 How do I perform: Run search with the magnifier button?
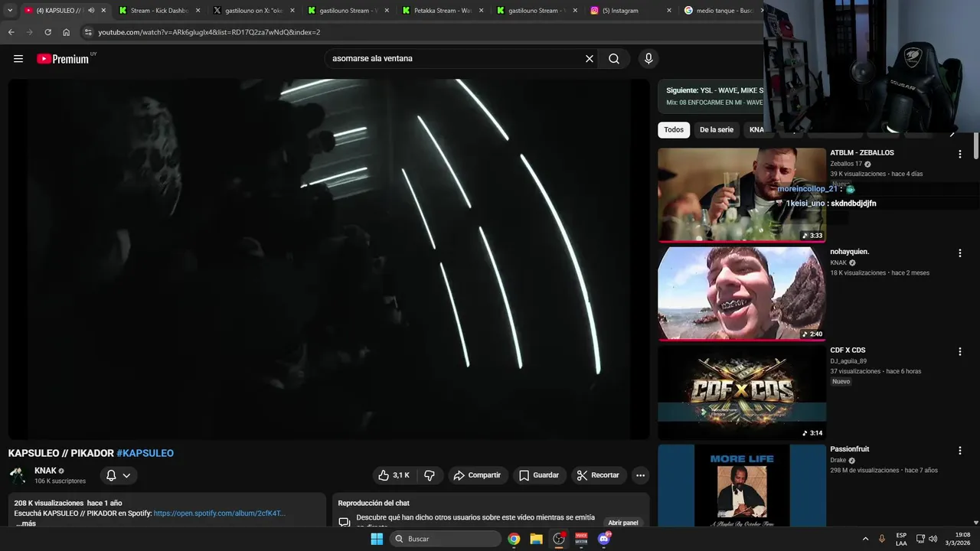pos(614,59)
